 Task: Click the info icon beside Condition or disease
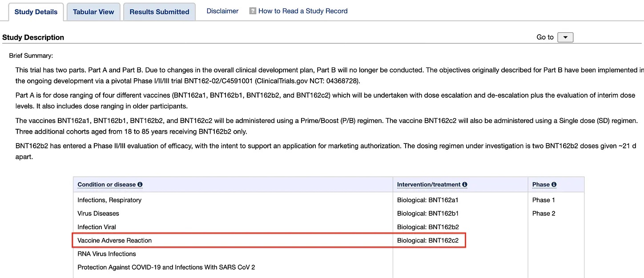140,185
